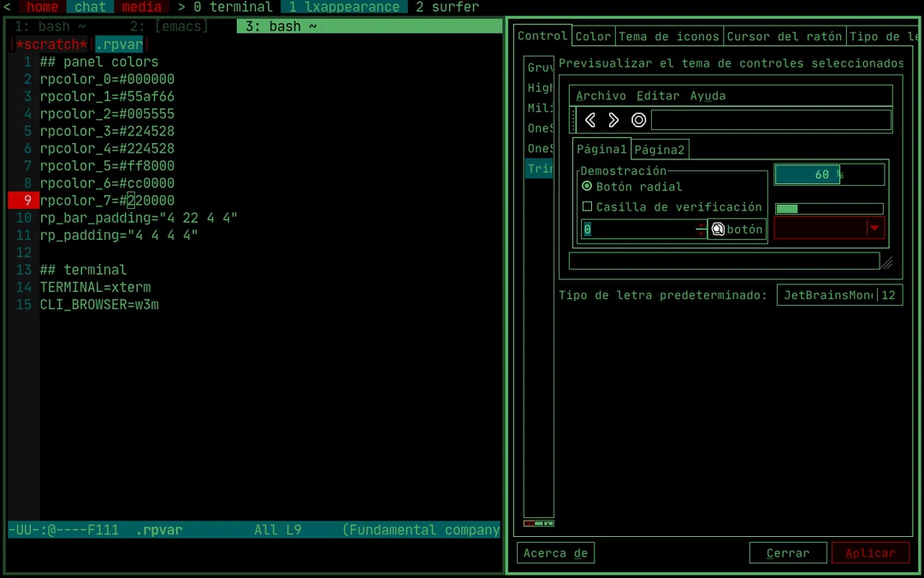Check the 'Casilla de verificación' checkbox

tap(587, 206)
